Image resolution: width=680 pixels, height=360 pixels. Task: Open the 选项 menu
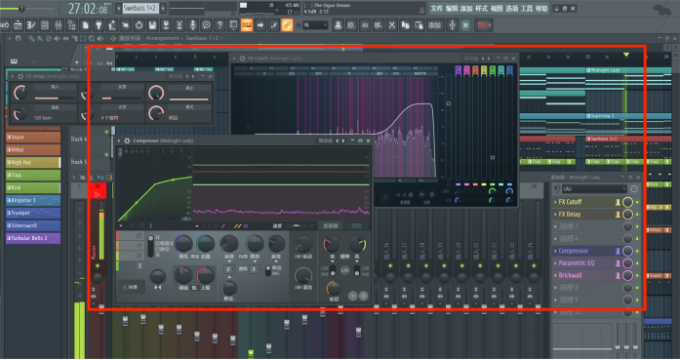pos(512,8)
